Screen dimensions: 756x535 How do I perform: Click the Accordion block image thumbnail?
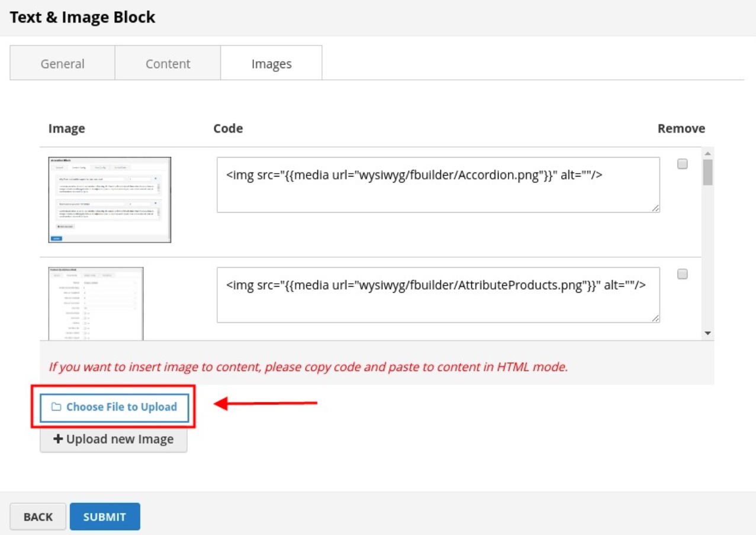click(x=110, y=200)
